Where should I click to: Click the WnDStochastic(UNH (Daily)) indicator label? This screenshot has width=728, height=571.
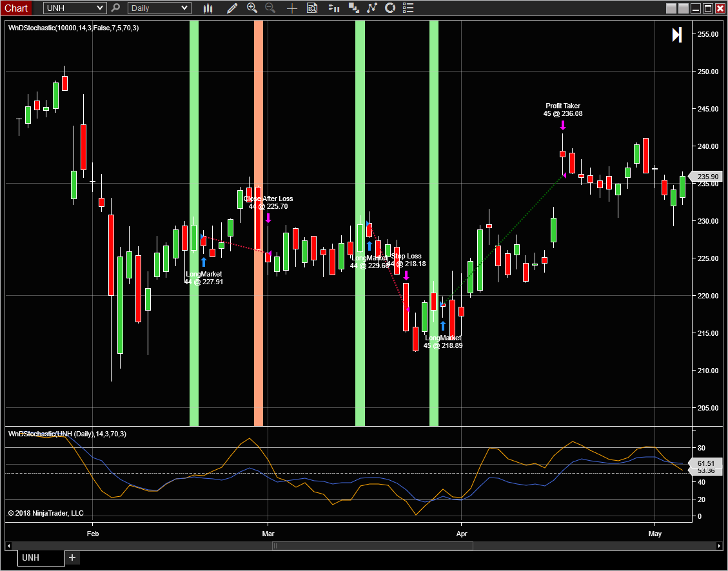67,434
